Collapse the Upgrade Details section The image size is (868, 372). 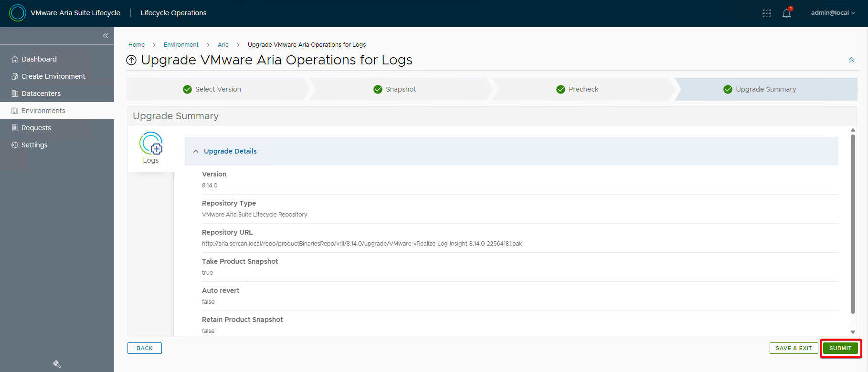click(x=196, y=151)
